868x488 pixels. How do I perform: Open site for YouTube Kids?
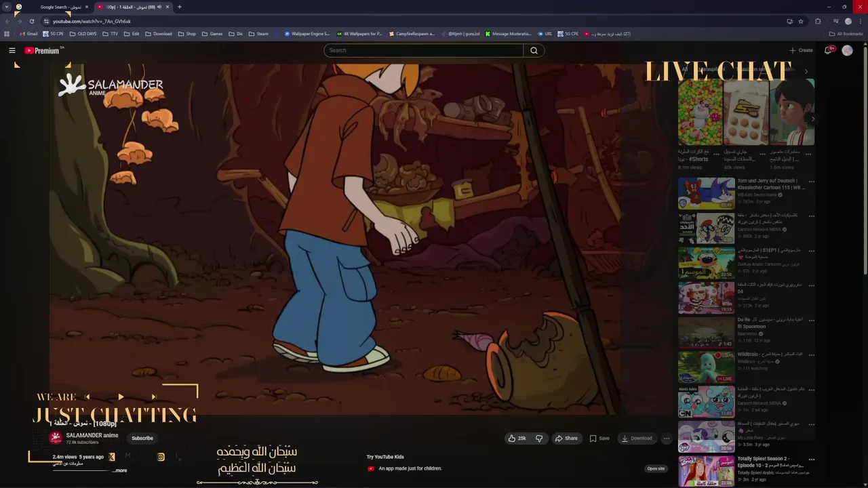(x=656, y=468)
